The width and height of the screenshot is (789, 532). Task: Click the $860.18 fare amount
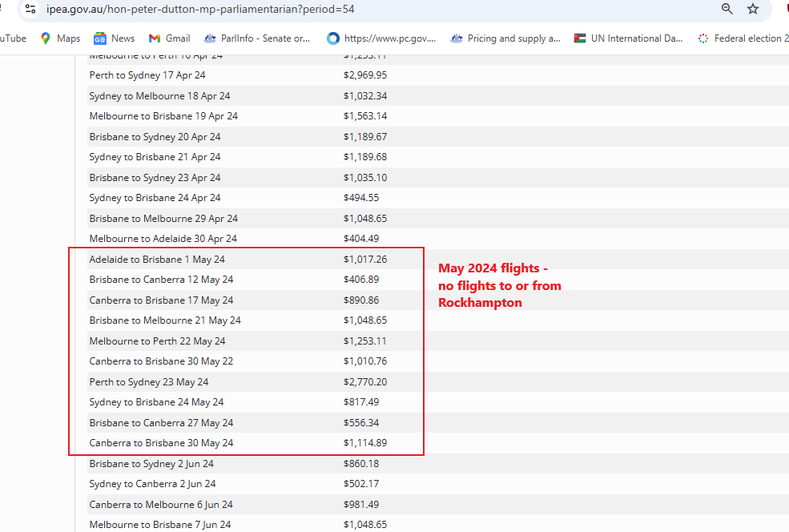[x=361, y=464]
